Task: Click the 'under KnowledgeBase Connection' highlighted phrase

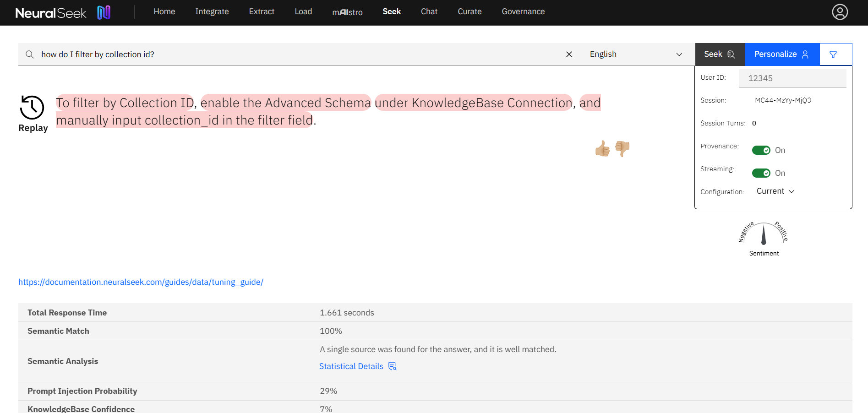Action: [474, 103]
